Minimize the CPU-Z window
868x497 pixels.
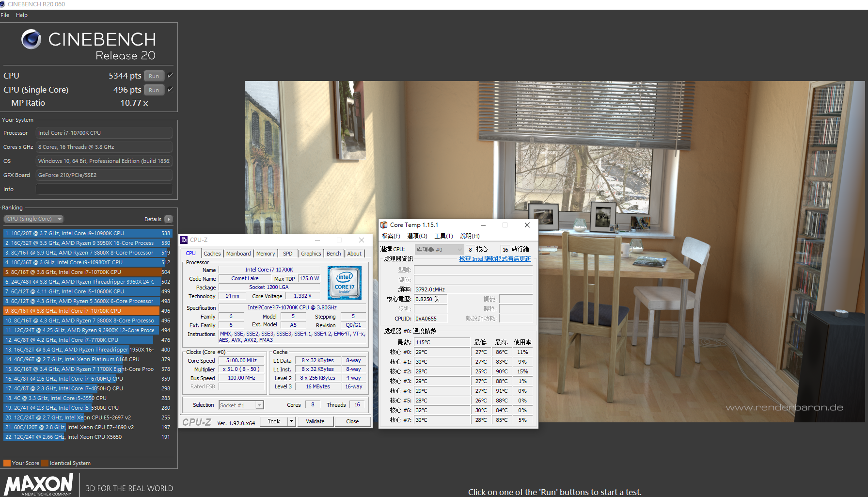pos(317,240)
